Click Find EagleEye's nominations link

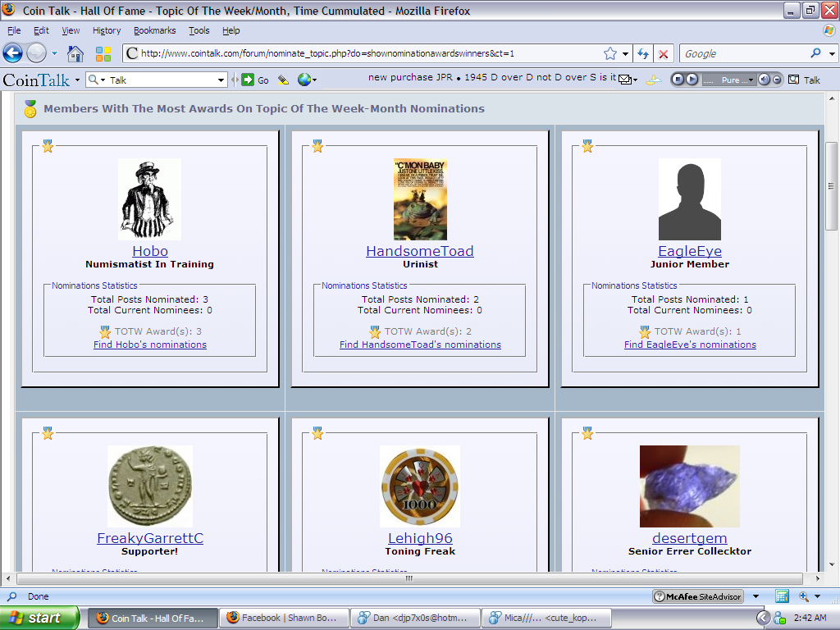point(690,345)
